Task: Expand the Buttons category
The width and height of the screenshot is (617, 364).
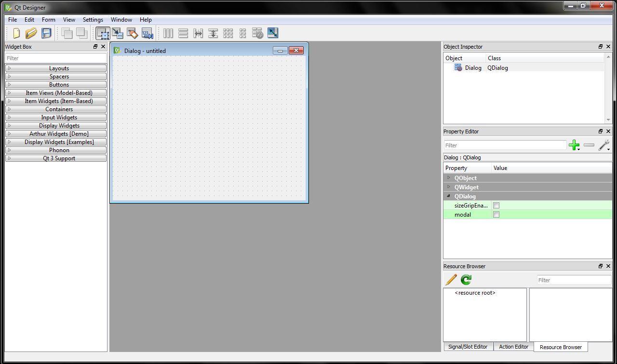Action: click(x=56, y=85)
